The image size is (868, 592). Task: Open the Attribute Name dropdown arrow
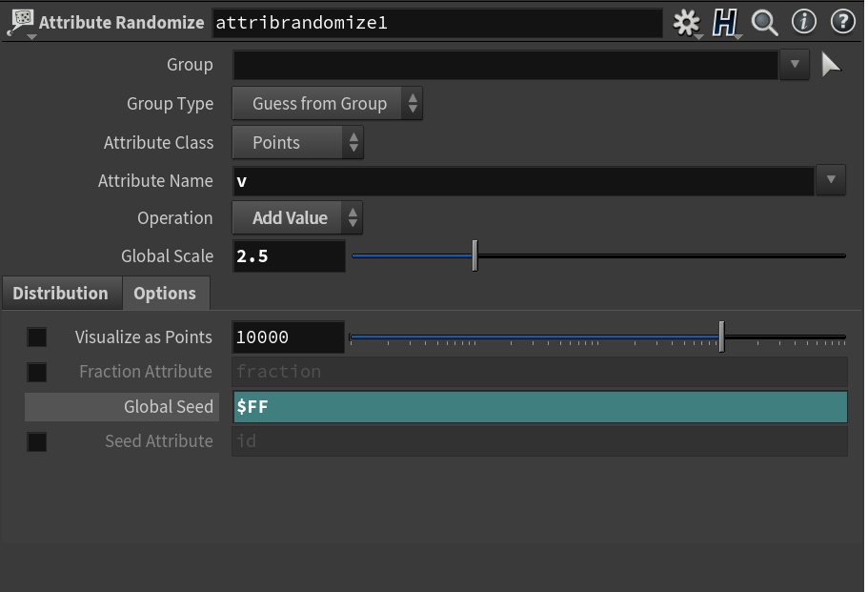click(831, 180)
